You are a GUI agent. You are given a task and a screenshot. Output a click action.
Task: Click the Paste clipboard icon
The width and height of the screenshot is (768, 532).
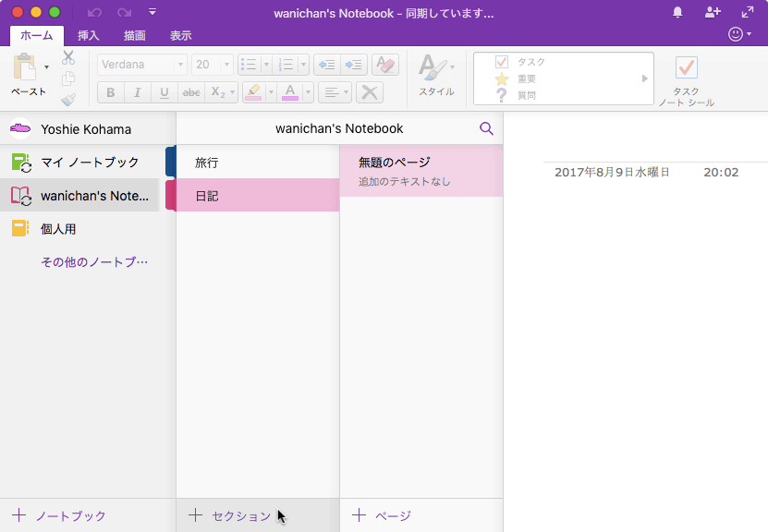pyautogui.click(x=24, y=67)
